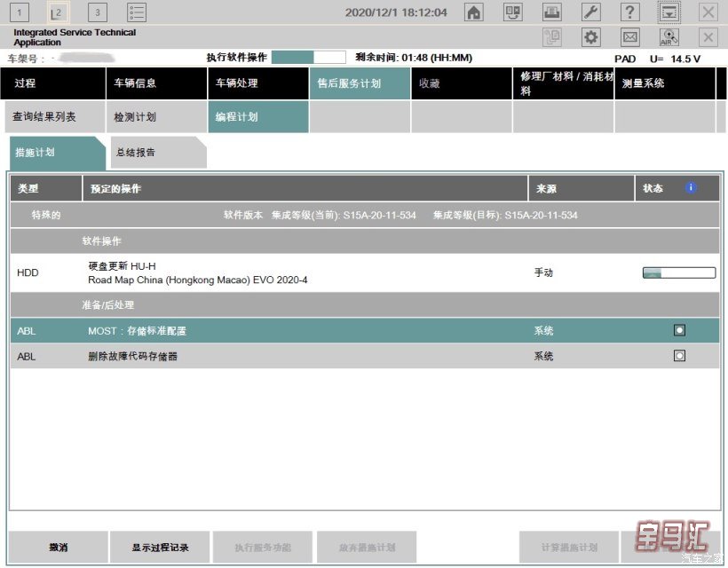Click the Home icon in top toolbar
728x568 pixels.
pyautogui.click(x=474, y=12)
